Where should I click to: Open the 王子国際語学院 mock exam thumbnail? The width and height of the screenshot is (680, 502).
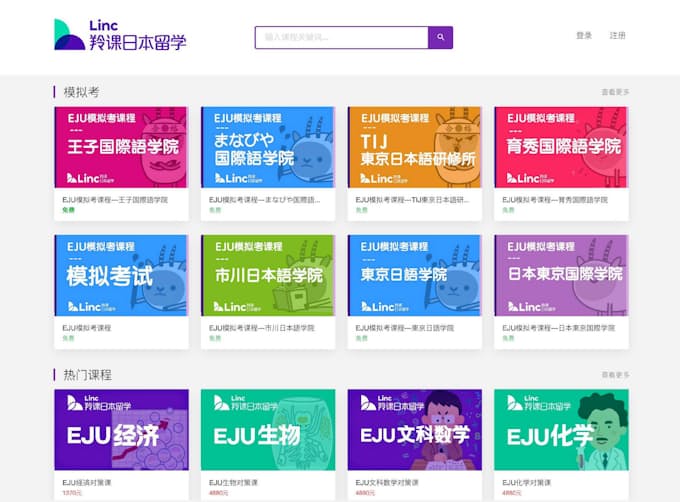tap(121, 148)
